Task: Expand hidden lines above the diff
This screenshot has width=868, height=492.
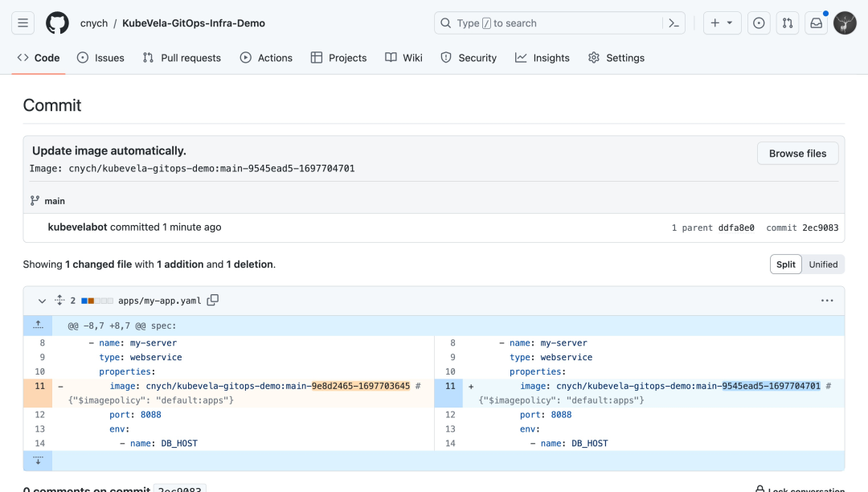Action: (x=38, y=325)
